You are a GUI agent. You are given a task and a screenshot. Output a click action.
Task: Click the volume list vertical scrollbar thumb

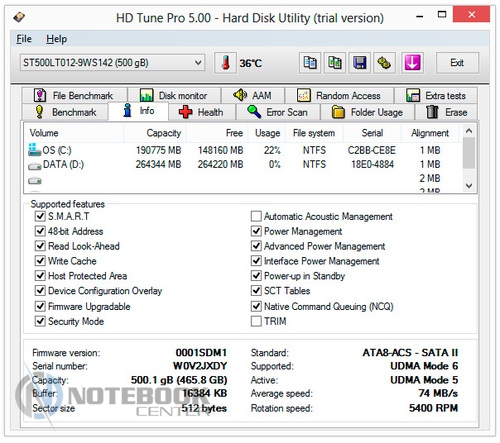coord(469,153)
